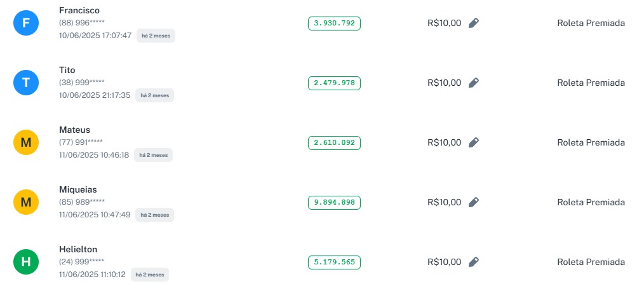Edit the value in Mateus's row
The height and width of the screenshot is (286, 644).
[x=473, y=143]
